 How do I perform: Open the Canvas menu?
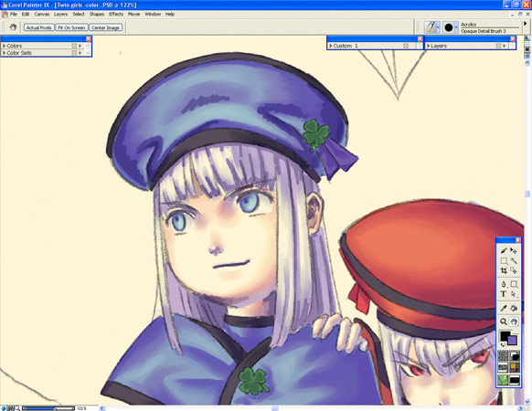pos(42,15)
